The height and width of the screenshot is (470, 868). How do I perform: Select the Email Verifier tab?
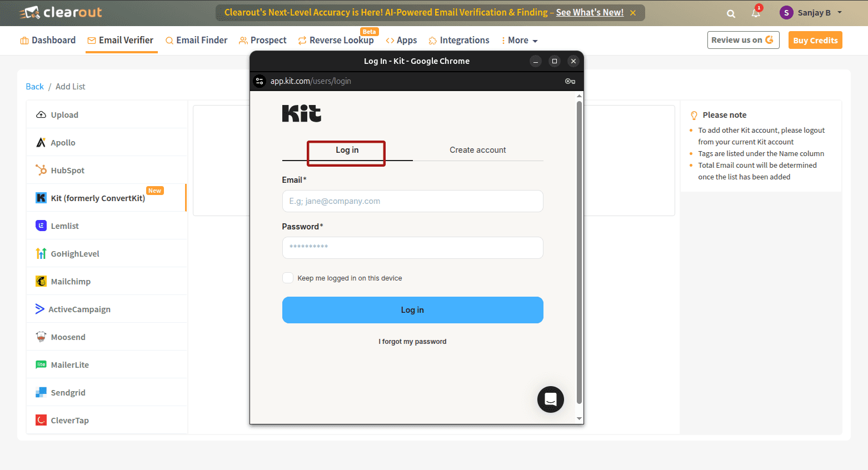(x=121, y=40)
